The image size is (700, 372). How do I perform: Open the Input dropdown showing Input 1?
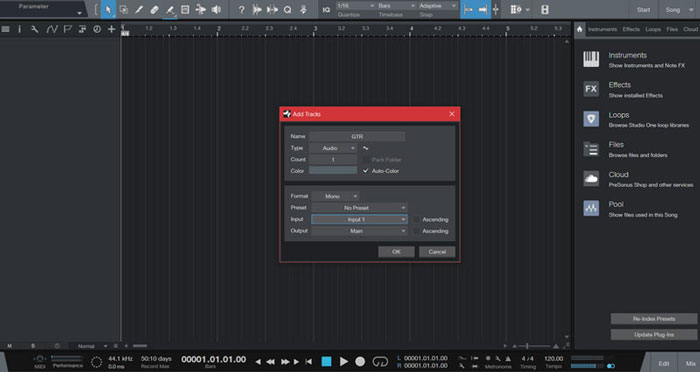(x=359, y=219)
